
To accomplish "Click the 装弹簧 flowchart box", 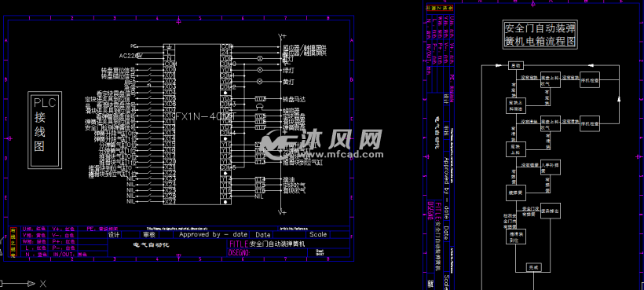I will (515, 193).
